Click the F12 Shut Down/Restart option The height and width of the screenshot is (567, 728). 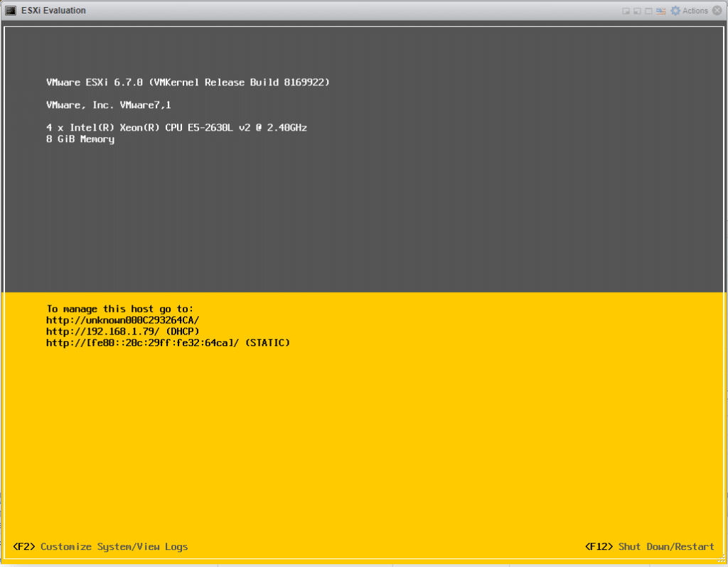pos(650,546)
